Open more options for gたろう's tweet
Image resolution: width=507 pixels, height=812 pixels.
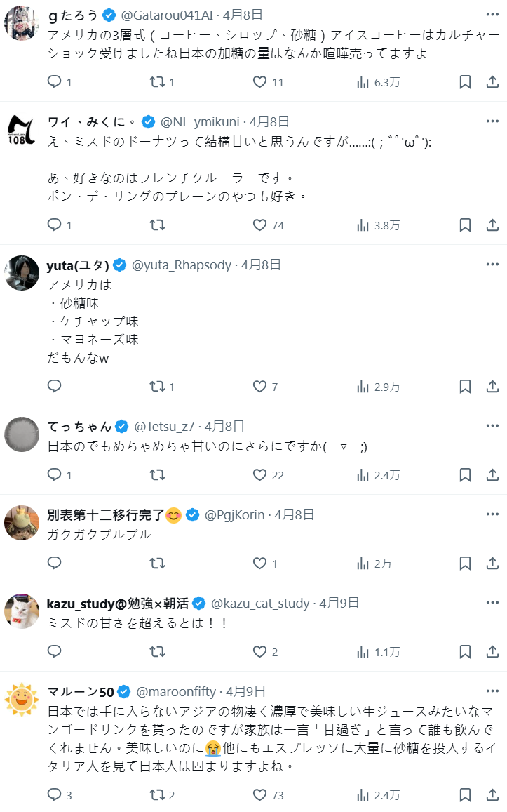point(493,15)
